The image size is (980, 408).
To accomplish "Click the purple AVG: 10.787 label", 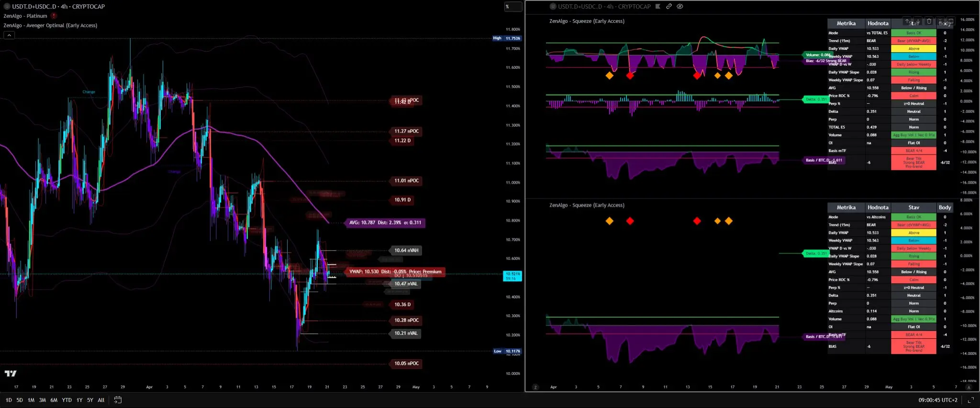I will coord(385,222).
